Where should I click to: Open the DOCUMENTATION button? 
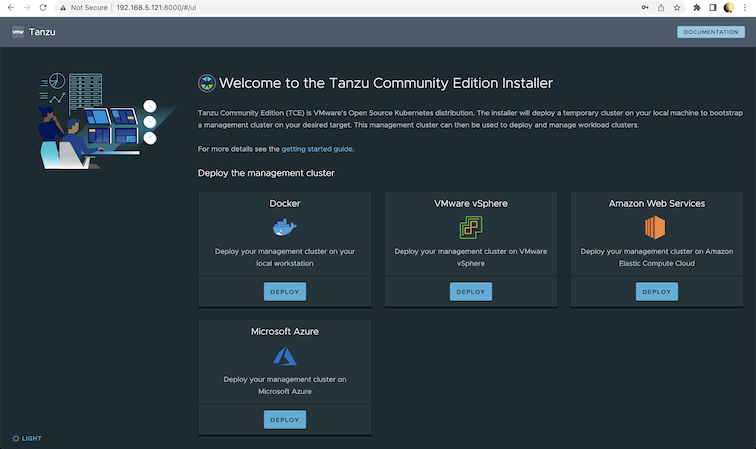711,32
